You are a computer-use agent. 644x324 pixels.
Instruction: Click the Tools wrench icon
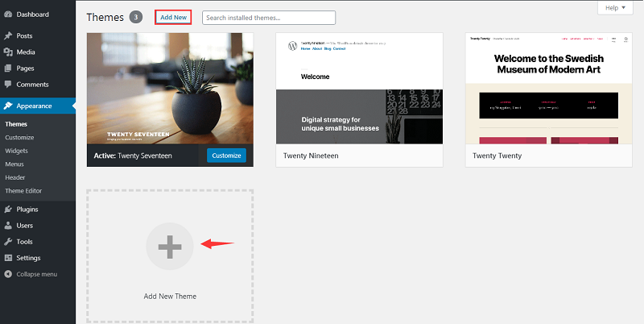8,242
